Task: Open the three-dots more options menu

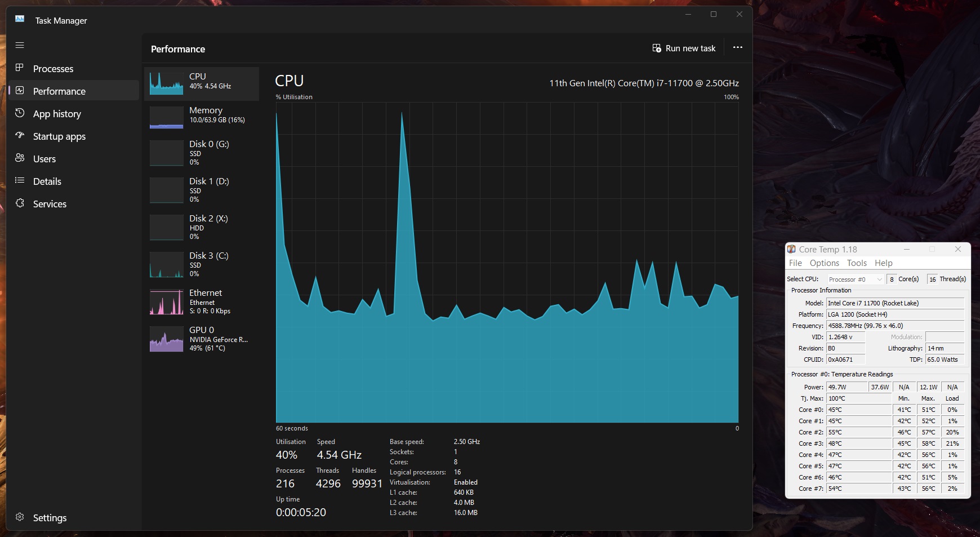Action: 738,48
